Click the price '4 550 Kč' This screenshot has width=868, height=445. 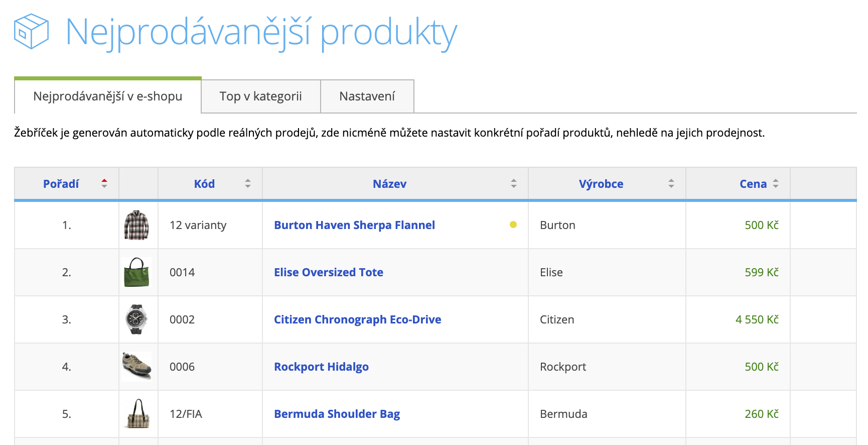coord(757,319)
